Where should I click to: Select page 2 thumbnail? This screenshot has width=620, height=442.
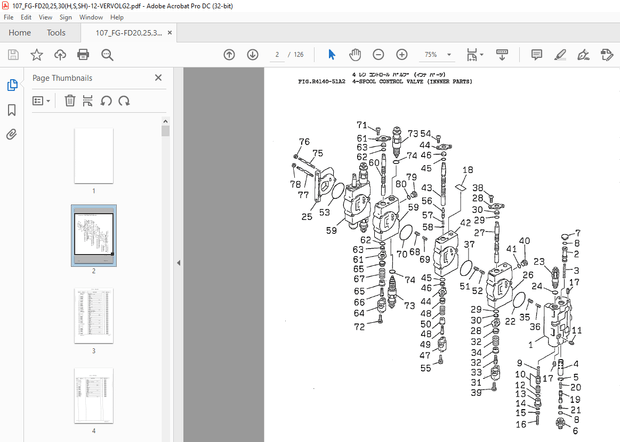click(94, 235)
